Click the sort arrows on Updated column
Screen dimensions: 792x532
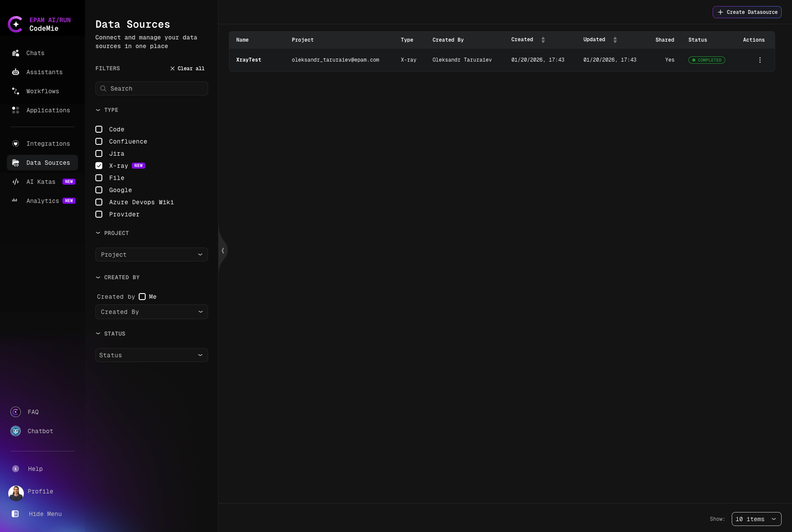pos(615,40)
